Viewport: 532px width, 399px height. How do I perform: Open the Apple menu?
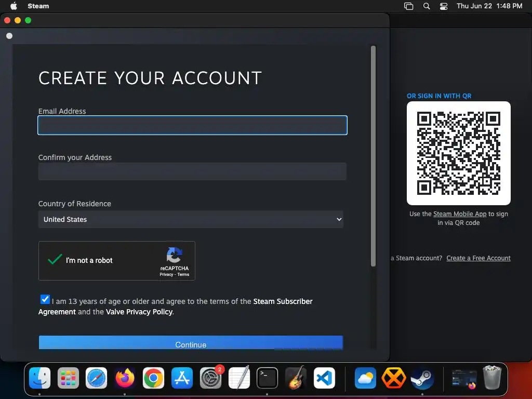14,6
